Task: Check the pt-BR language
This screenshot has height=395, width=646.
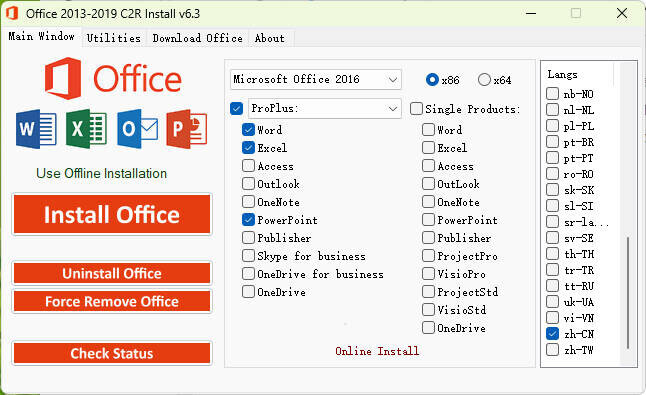Action: point(552,142)
